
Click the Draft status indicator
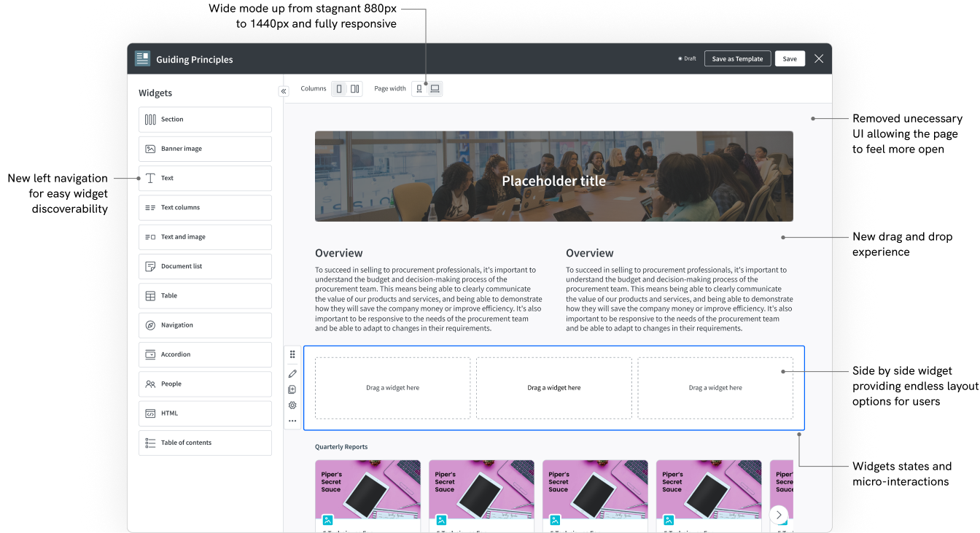tap(687, 59)
